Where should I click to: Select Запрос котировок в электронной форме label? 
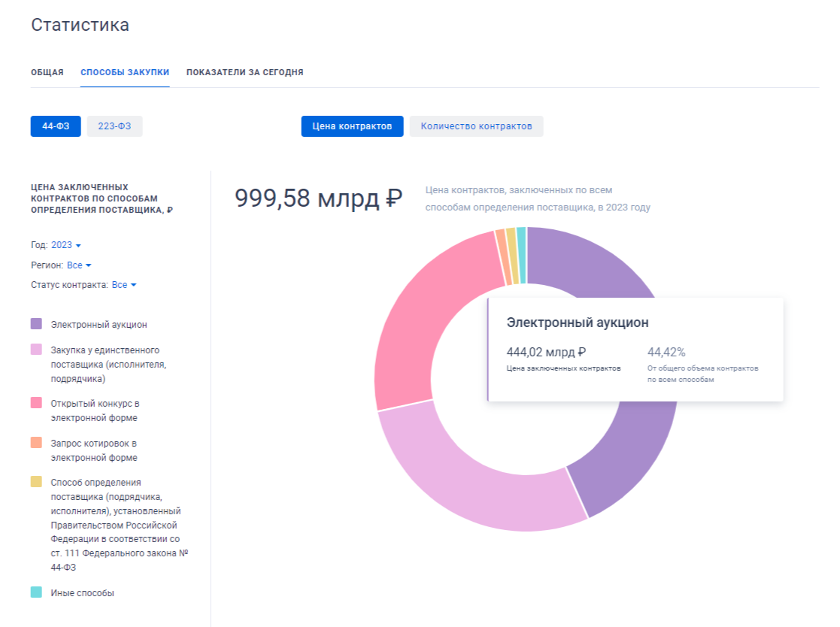tap(94, 450)
